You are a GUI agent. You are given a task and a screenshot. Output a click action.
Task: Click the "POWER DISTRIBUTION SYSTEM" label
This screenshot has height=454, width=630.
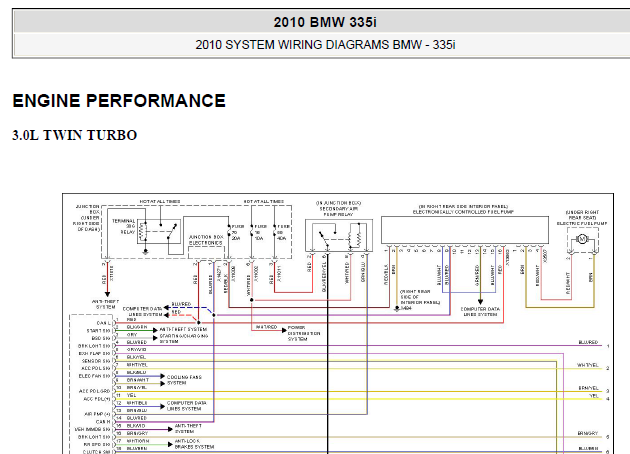(304, 333)
